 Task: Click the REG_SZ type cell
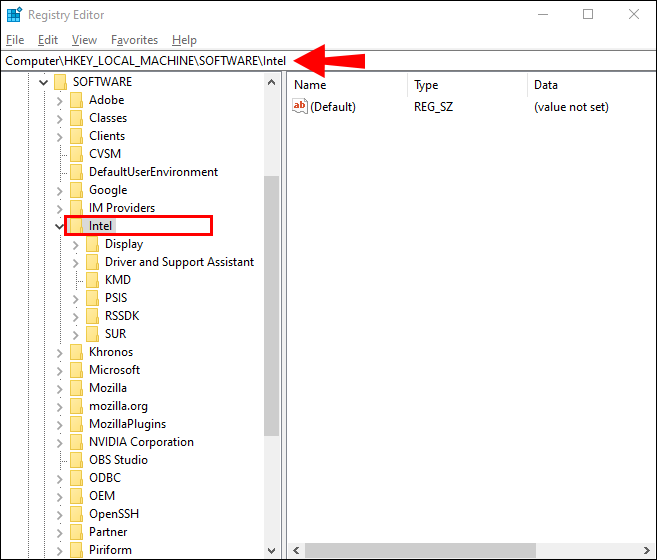point(434,107)
